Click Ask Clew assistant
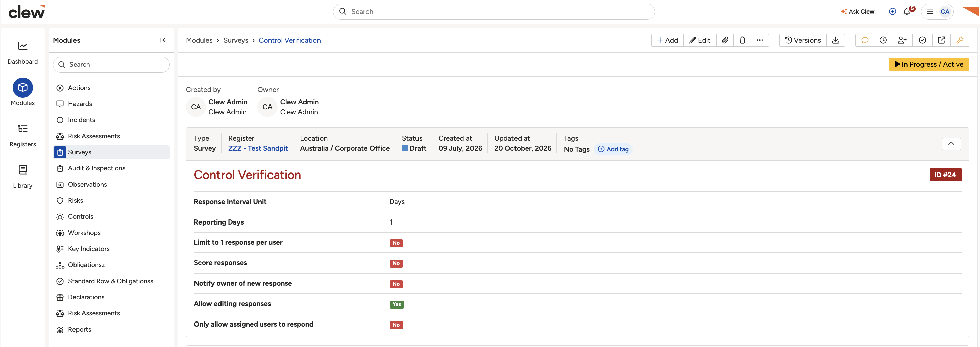The height and width of the screenshot is (347, 980). [x=857, y=11]
